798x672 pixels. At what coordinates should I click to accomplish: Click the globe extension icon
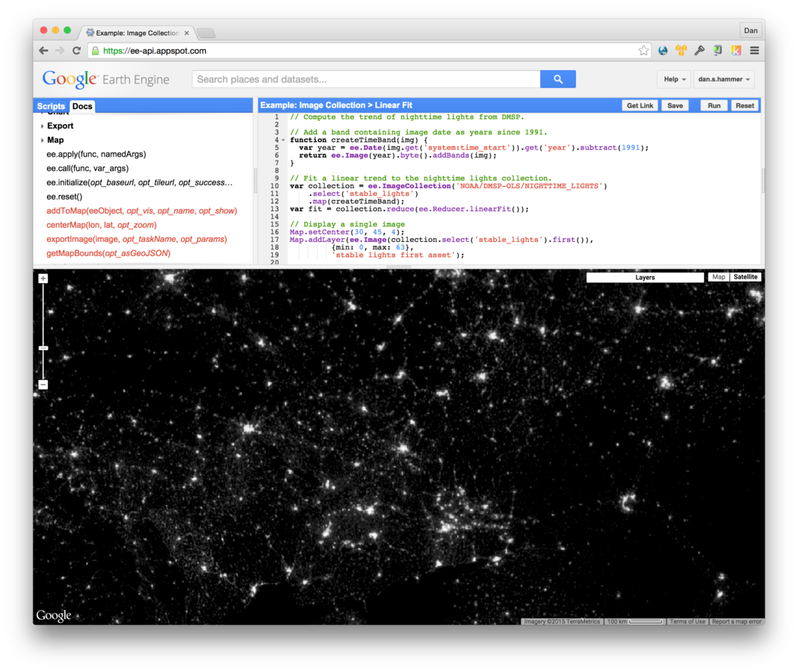663,50
